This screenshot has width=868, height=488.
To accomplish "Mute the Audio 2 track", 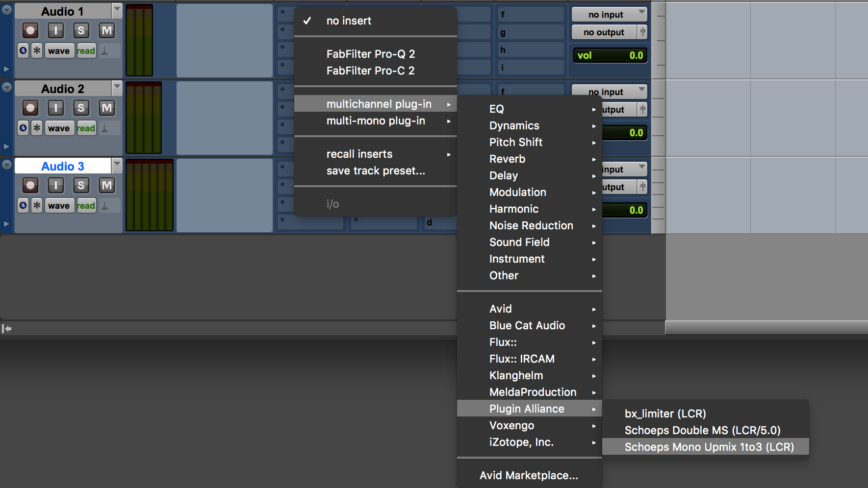I will pyautogui.click(x=106, y=108).
